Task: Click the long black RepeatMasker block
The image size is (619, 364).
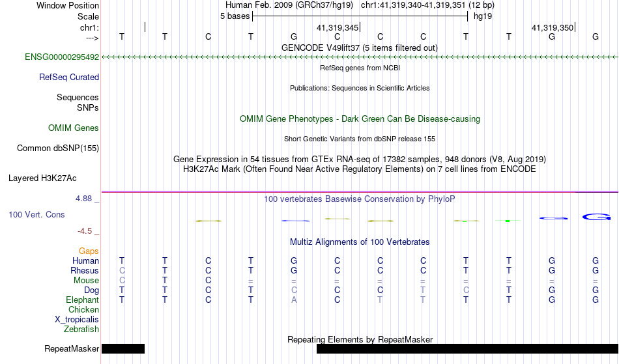Action: click(467, 348)
